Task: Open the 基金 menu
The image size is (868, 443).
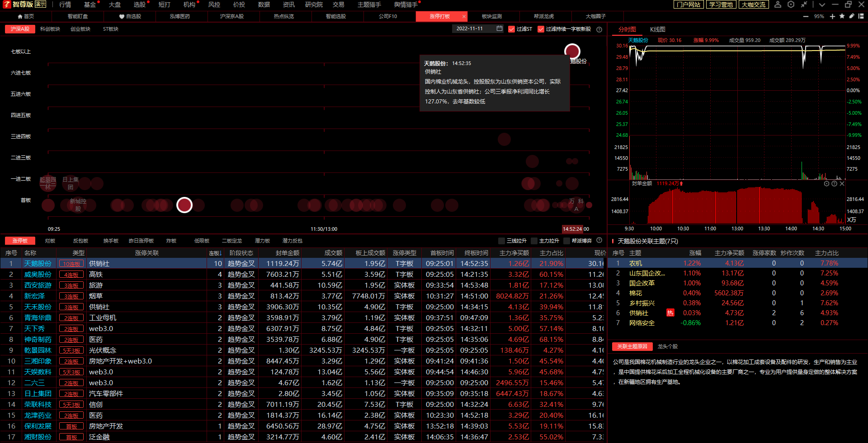Action: click(90, 5)
